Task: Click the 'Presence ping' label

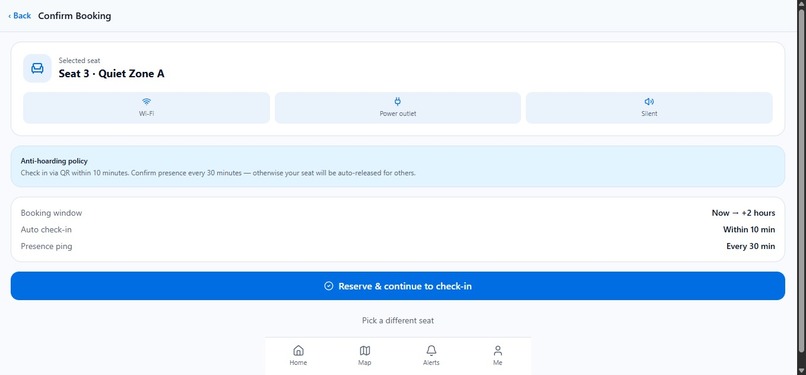Action: click(46, 247)
